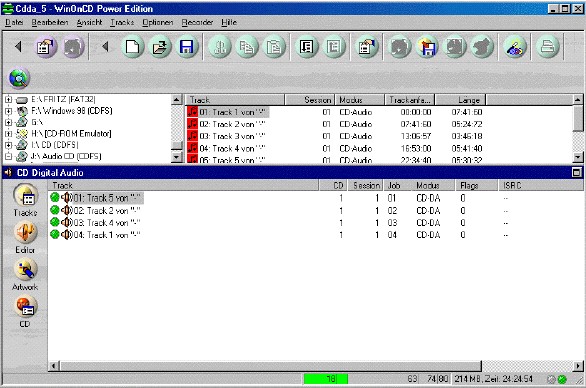Open the CD view in sidebar

coord(25,312)
